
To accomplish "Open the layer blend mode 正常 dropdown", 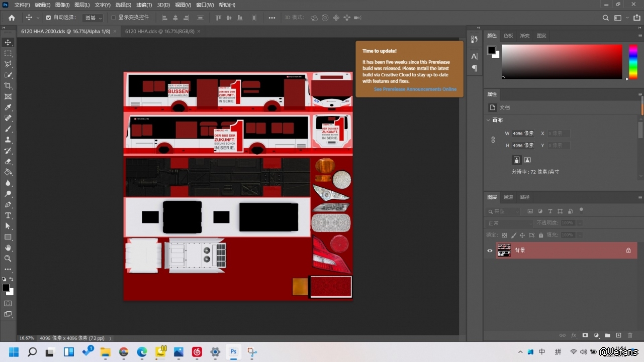I will [x=509, y=223].
